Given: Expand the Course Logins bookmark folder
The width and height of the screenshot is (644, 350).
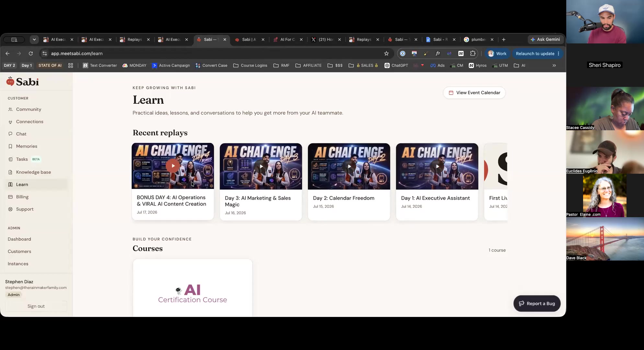Looking at the screenshot, I should pos(250,65).
